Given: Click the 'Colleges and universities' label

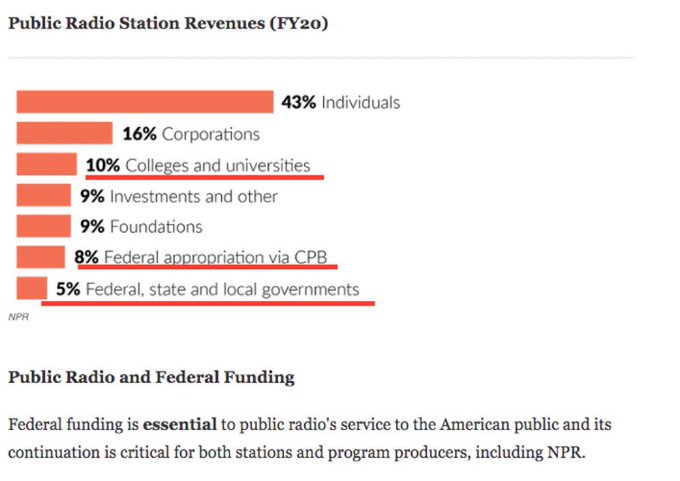Looking at the screenshot, I should pyautogui.click(x=218, y=166).
